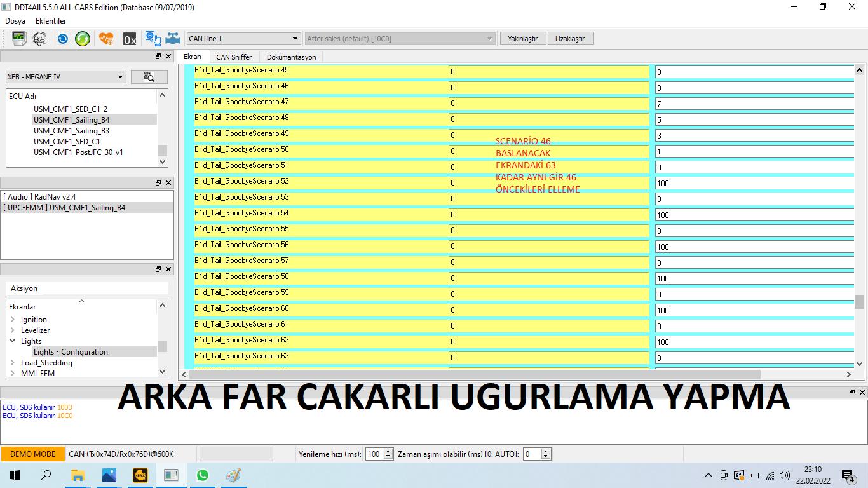Viewport: 868px width, 488px height.
Task: Click the Uzaklaştır zoom-out button
Action: click(570, 39)
